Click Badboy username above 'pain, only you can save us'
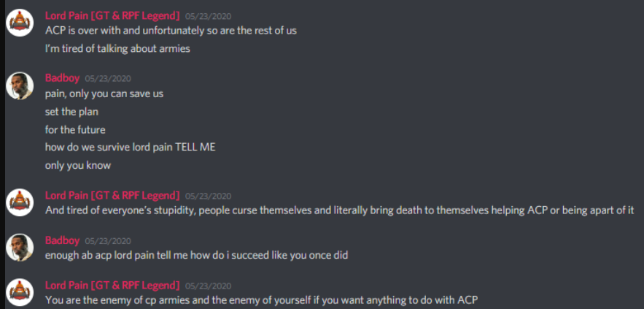644x309 pixels. (x=62, y=78)
